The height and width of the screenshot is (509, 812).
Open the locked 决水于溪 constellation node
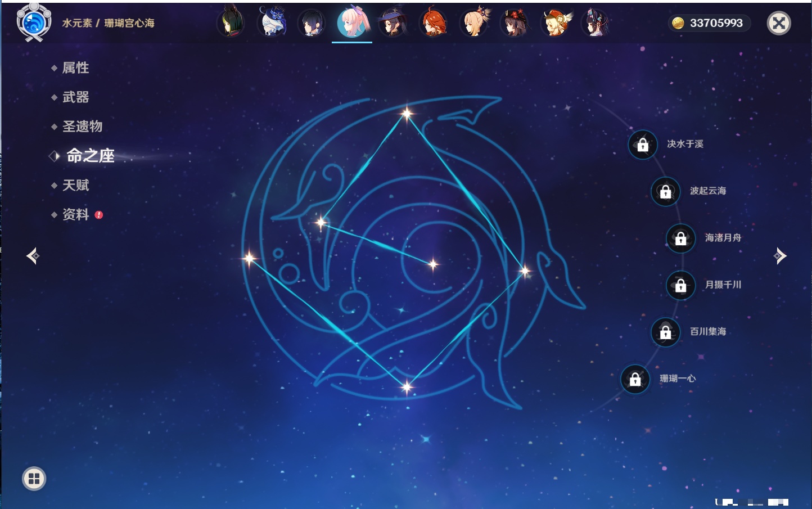tap(643, 145)
